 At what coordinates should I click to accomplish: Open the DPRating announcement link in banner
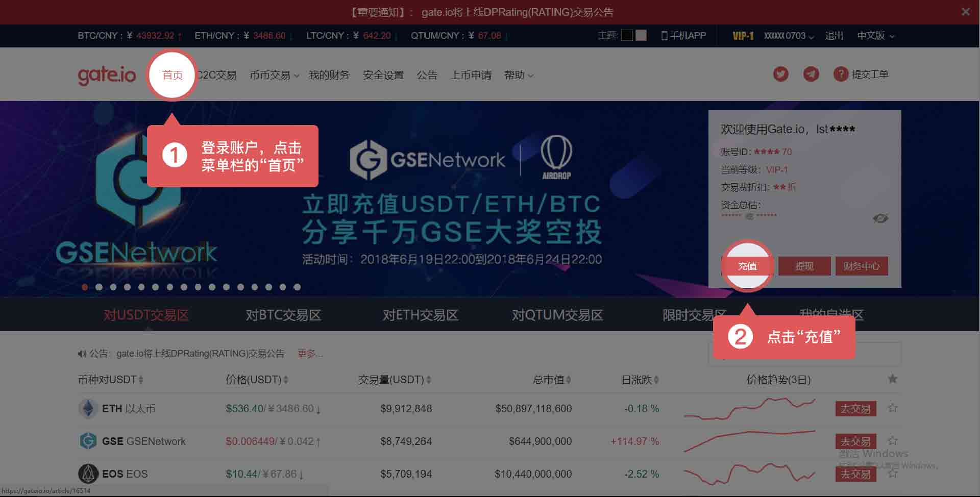518,12
